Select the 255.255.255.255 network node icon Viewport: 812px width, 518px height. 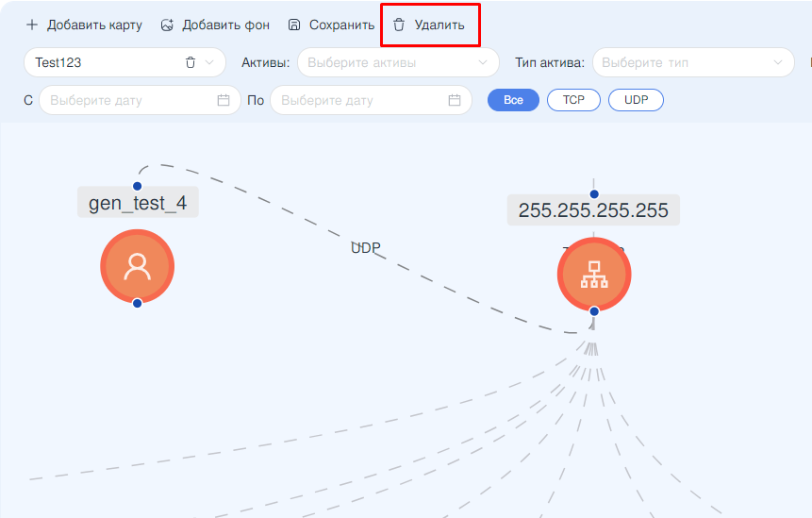tap(593, 275)
